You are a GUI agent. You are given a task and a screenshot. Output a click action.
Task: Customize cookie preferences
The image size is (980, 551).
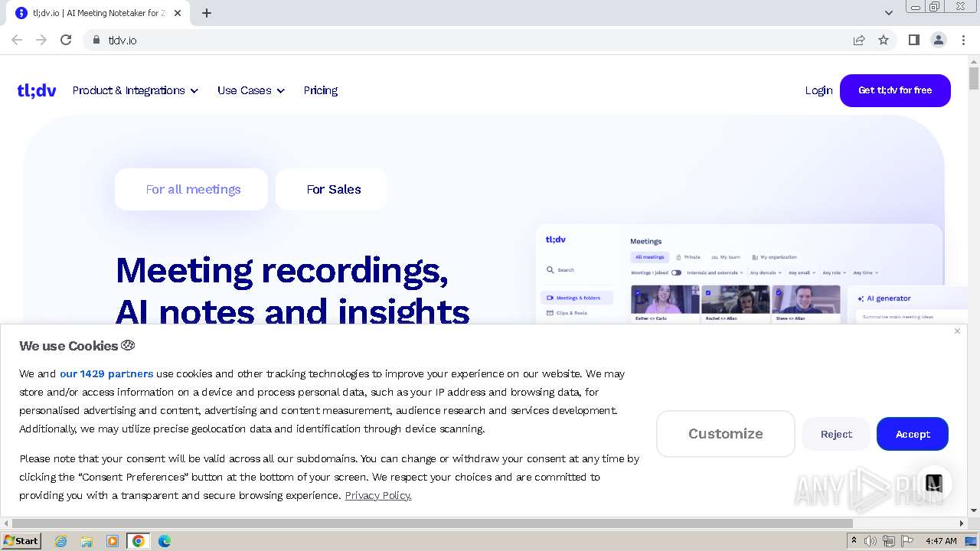coord(726,434)
